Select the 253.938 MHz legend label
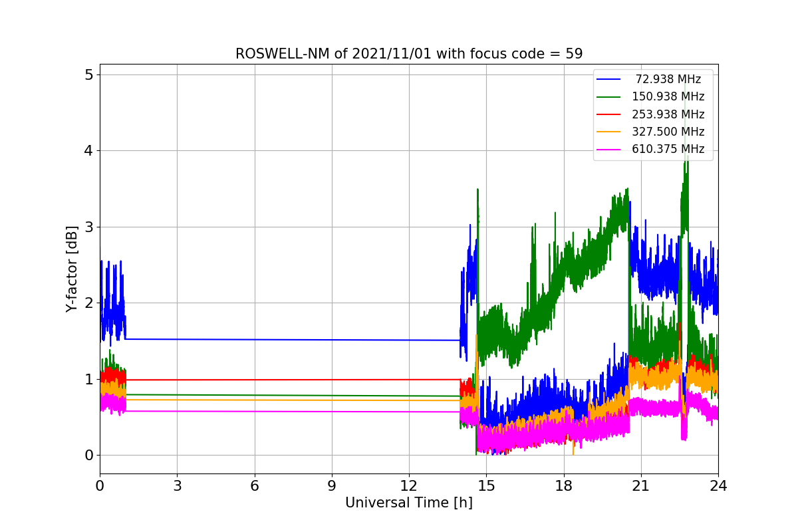 tap(668, 114)
